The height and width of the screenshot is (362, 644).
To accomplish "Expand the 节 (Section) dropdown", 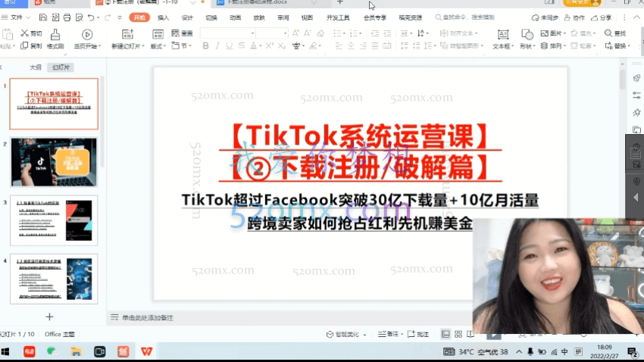I will pyautogui.click(x=190, y=45).
